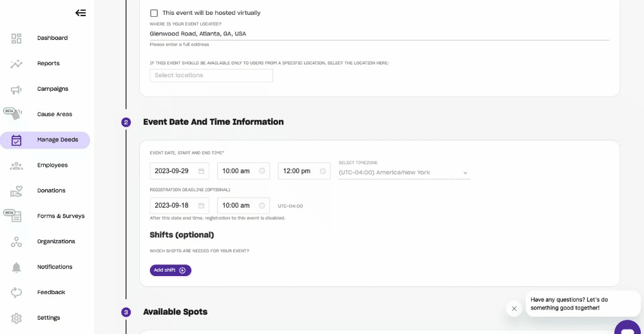The image size is (644, 334).
Task: Click the event location address field
Action: 379,34
